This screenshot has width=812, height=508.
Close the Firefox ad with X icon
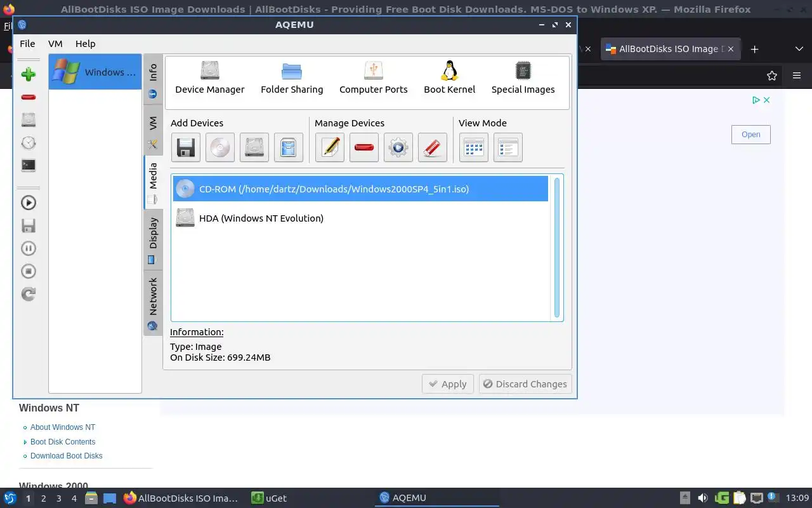(x=766, y=100)
